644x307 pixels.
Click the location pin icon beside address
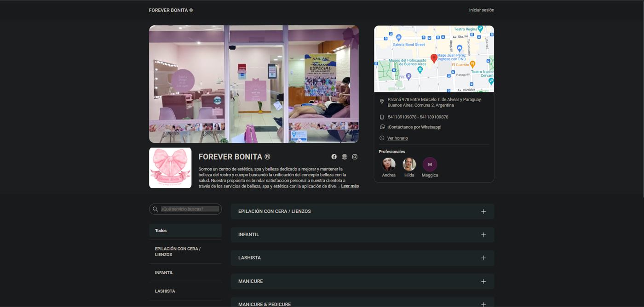[382, 102]
